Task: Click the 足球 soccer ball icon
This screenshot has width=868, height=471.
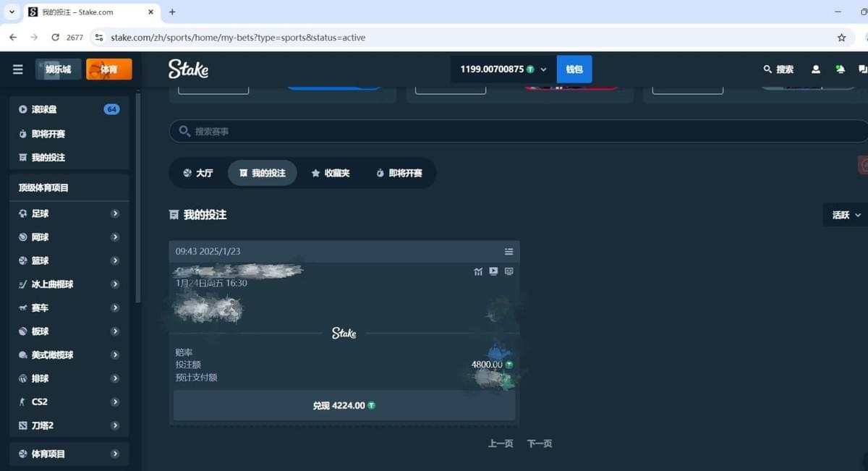Action: tap(23, 214)
